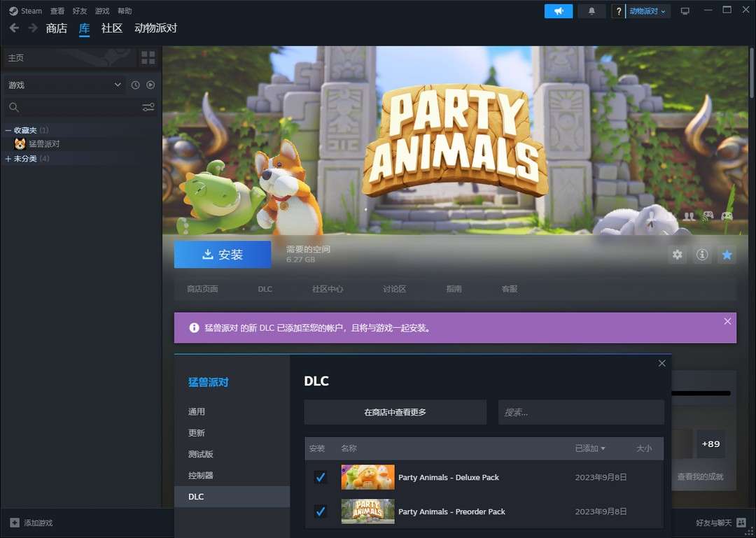
Task: Switch to the 商店 tab
Action: [57, 28]
